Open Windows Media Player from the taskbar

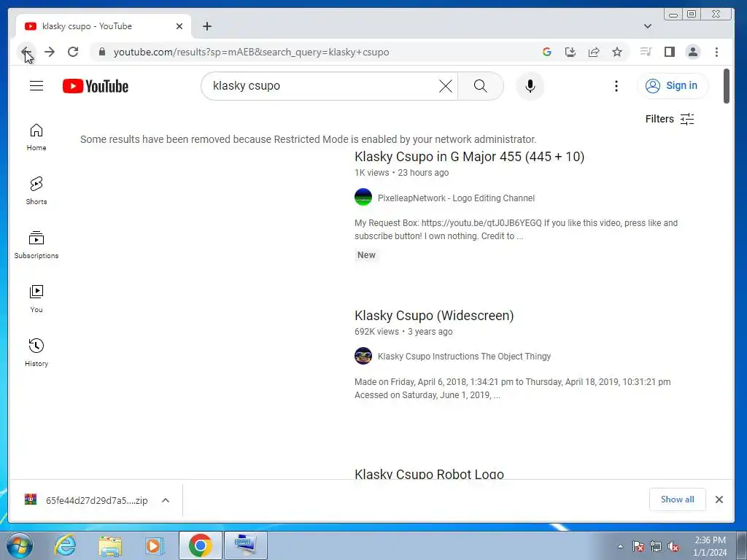[x=155, y=545]
